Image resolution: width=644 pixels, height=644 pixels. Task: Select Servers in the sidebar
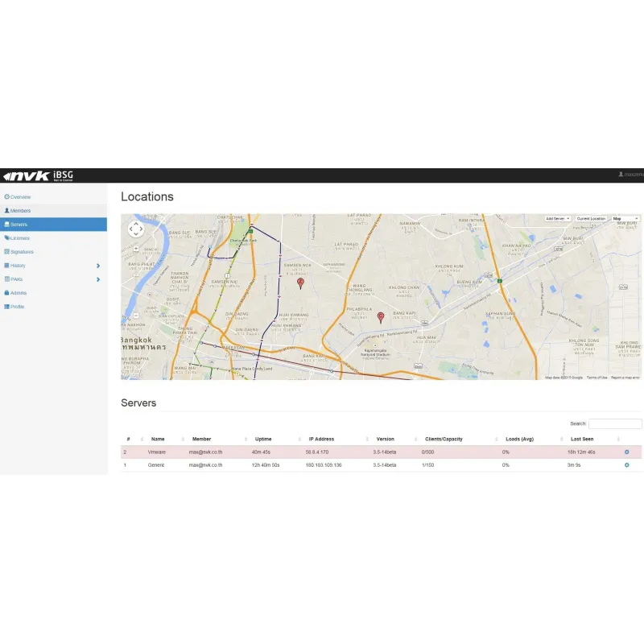(18, 225)
